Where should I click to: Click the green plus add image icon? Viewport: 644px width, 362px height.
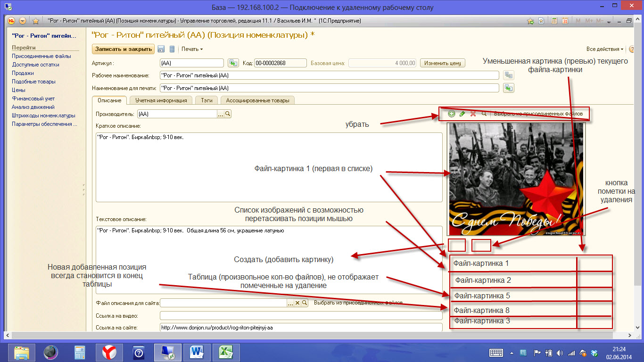(x=451, y=114)
